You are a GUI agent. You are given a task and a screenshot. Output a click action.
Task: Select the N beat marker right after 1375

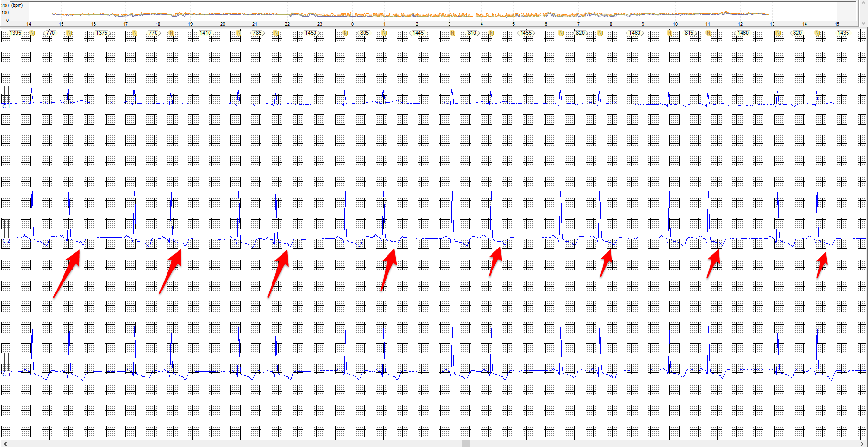(135, 33)
